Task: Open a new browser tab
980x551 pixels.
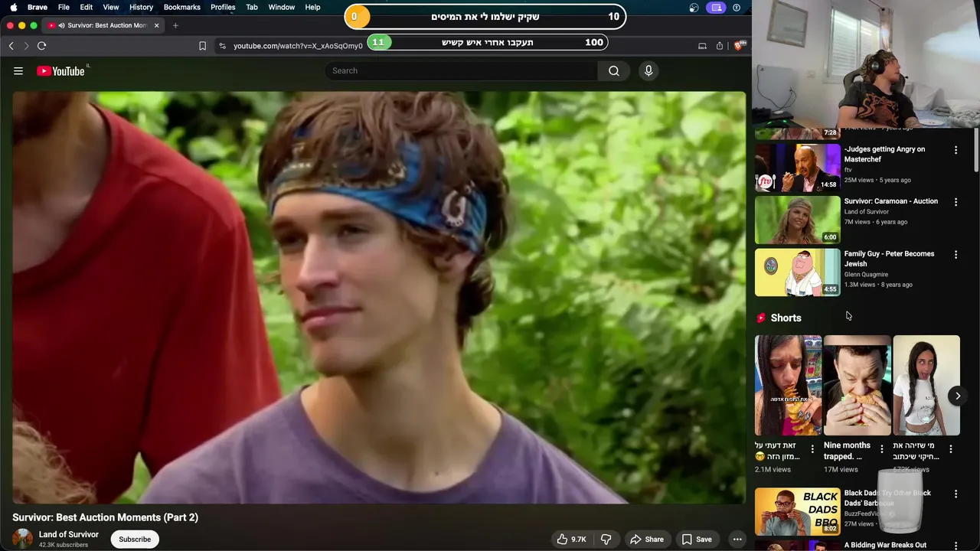Action: [x=175, y=25]
